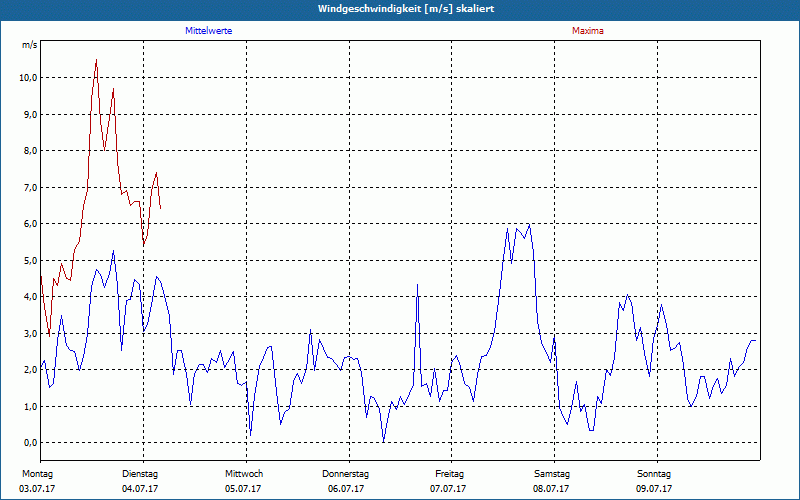Viewport: 800px width, 500px height.
Task: Click the 07.07.17 date label
Action: click(x=447, y=489)
